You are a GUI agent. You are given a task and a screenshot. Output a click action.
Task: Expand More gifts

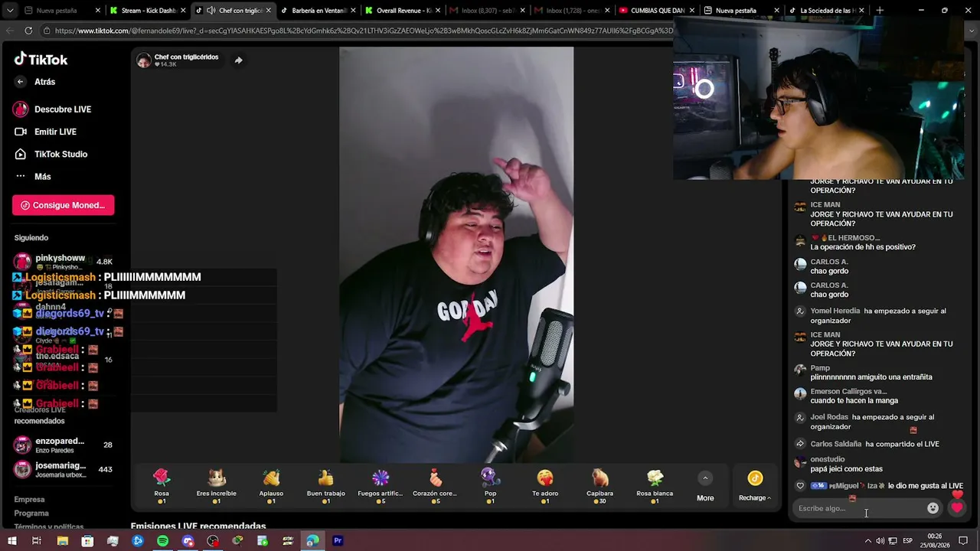click(705, 487)
